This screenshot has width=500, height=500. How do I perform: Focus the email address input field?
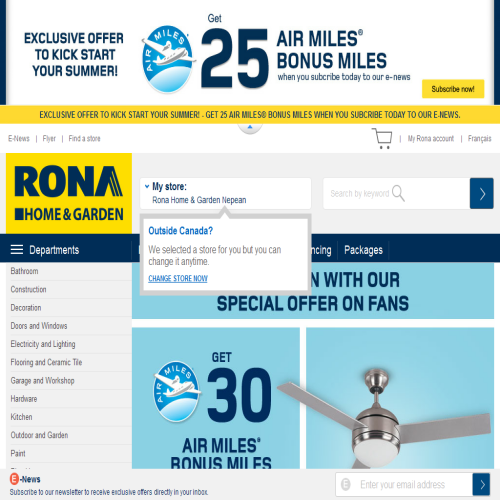(404, 484)
